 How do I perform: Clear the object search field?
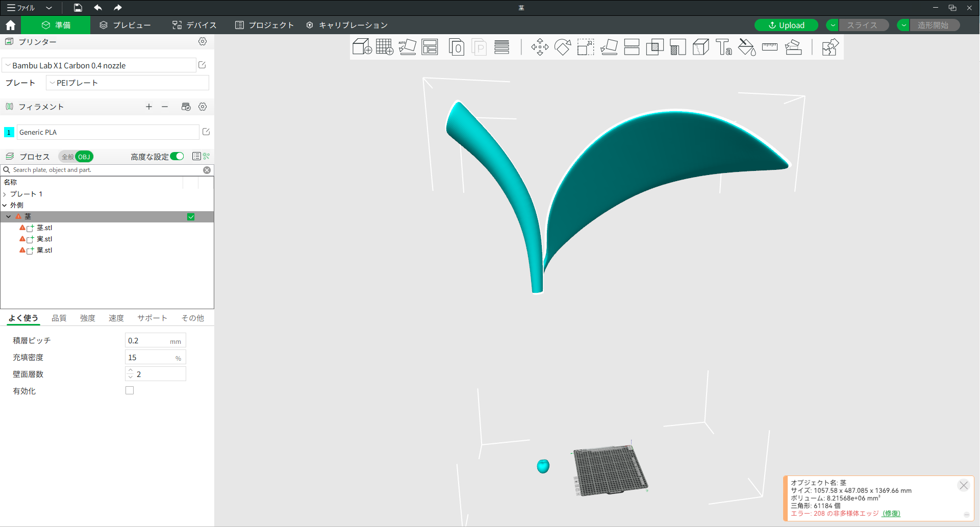click(207, 170)
